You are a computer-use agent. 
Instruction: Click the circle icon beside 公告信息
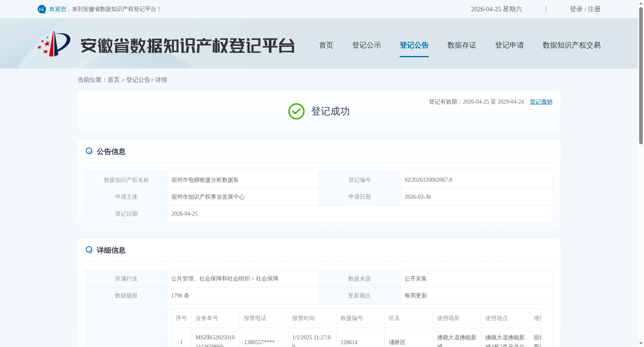[89, 151]
